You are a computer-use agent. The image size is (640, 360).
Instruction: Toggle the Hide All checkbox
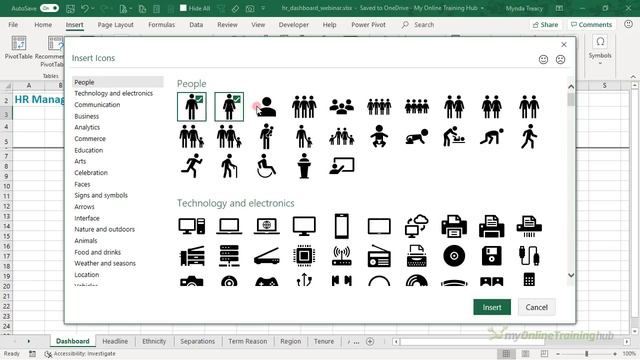183,8
